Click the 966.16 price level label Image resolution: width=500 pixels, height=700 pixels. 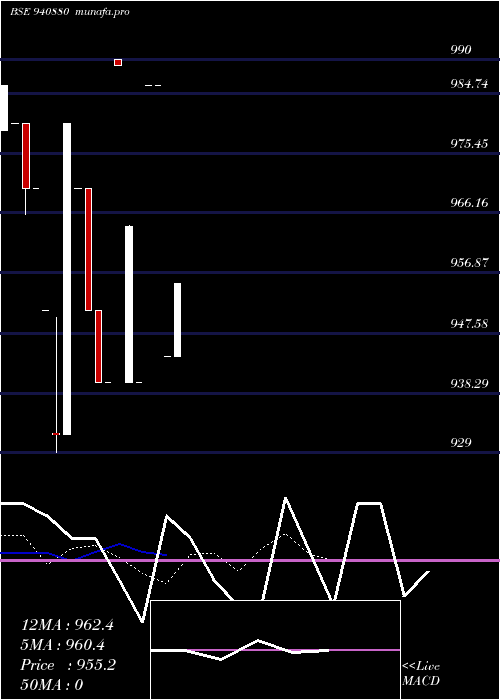tap(469, 203)
